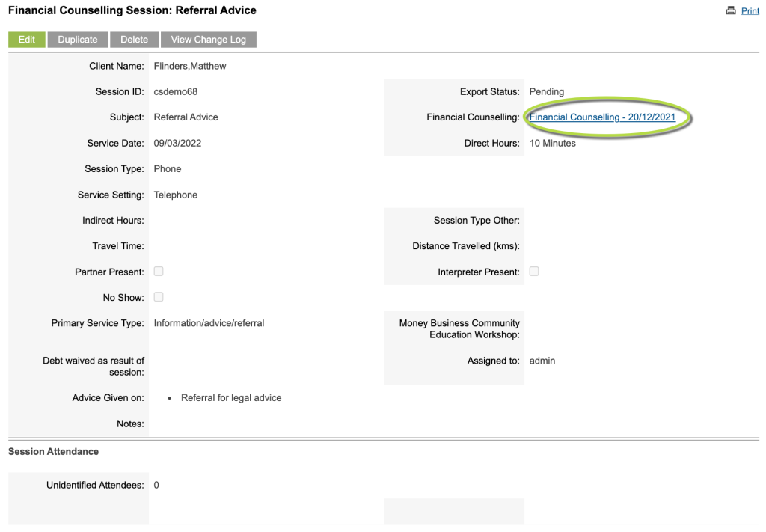Click the Distance Travelled (kms) label

point(466,245)
